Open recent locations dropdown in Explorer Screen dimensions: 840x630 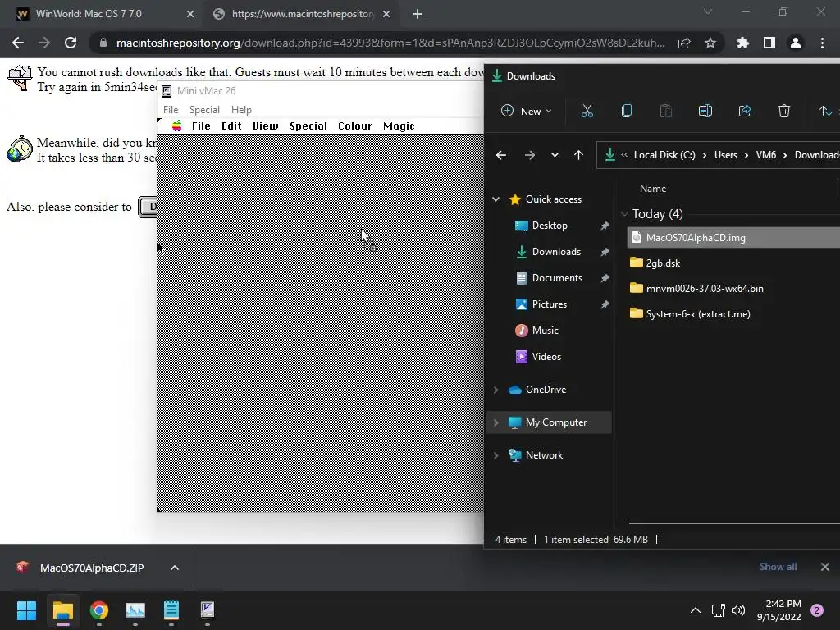click(555, 155)
